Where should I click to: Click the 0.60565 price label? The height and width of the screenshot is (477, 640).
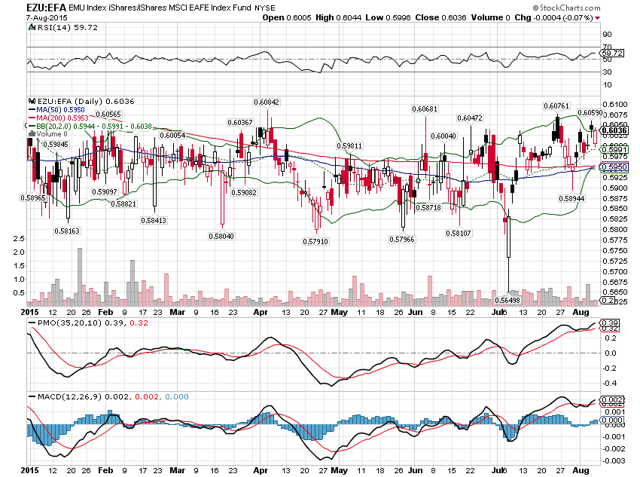109,115
